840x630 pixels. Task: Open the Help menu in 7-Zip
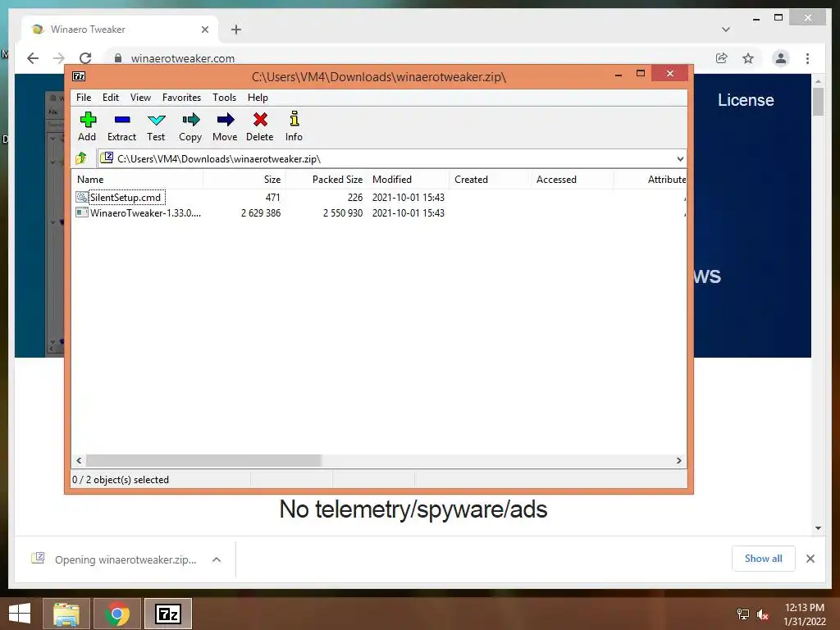coord(258,98)
